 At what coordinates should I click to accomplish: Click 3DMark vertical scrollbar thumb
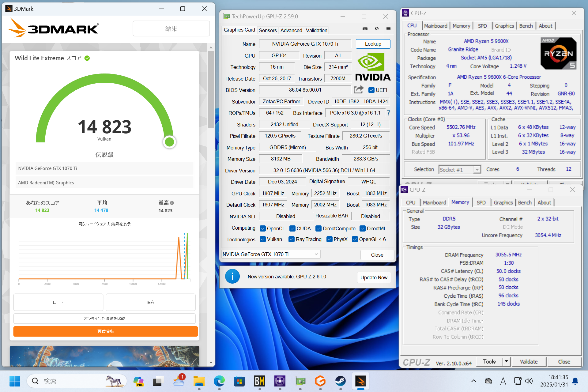pyautogui.click(x=211, y=89)
